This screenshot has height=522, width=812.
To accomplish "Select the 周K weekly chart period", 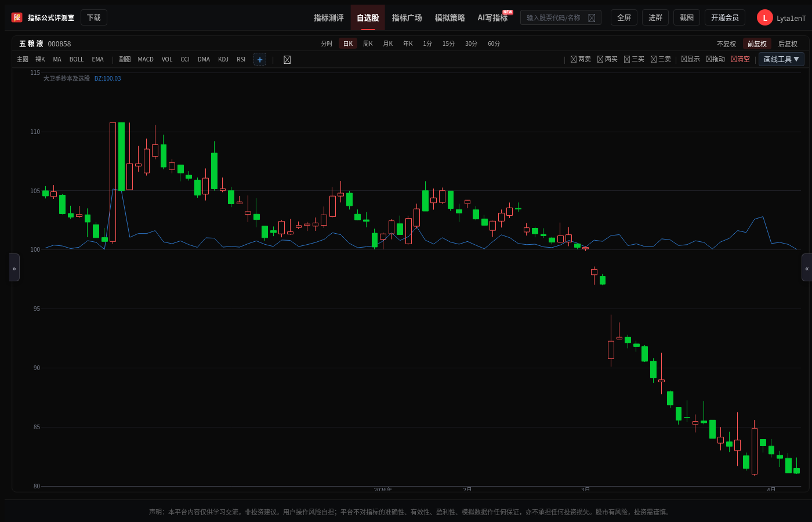I will pyautogui.click(x=368, y=43).
